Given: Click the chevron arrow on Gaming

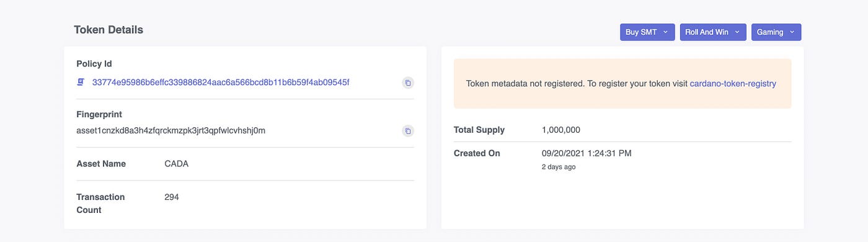Looking at the screenshot, I should click(792, 32).
